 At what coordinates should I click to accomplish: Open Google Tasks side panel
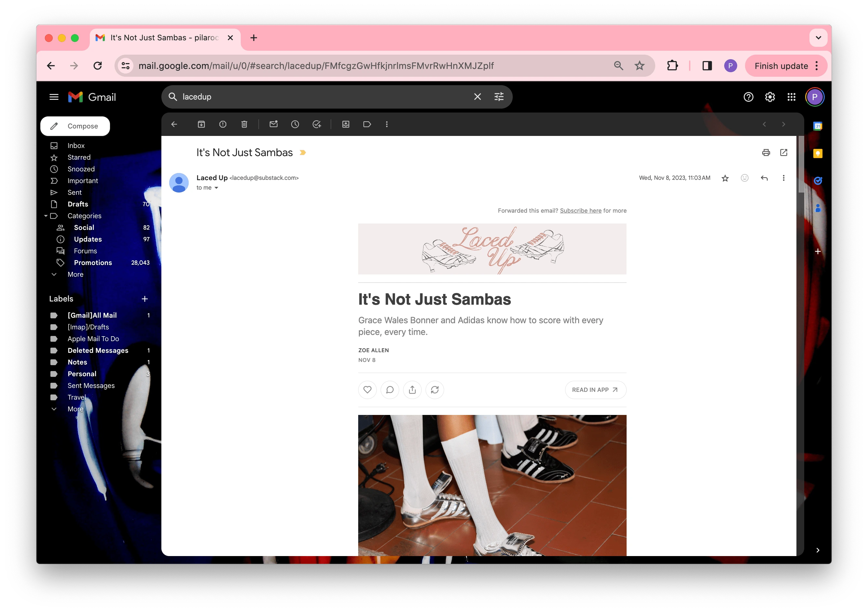[x=818, y=181]
